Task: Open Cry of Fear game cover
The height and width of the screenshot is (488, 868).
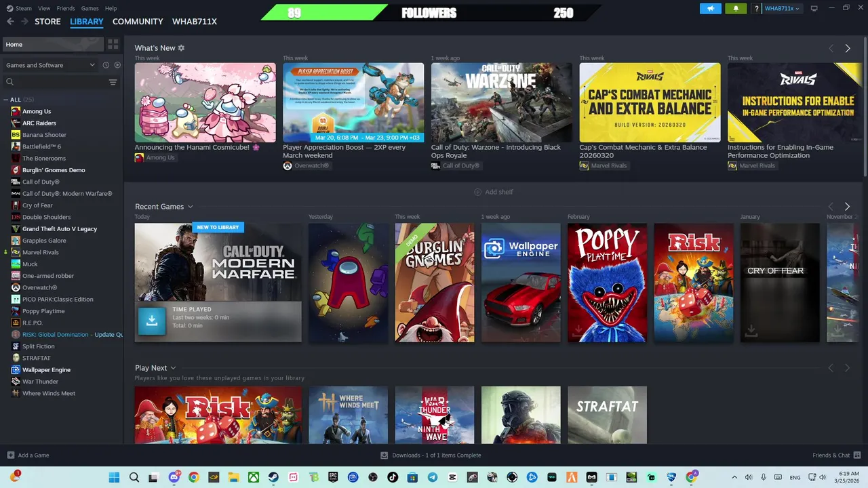Action: [780, 283]
